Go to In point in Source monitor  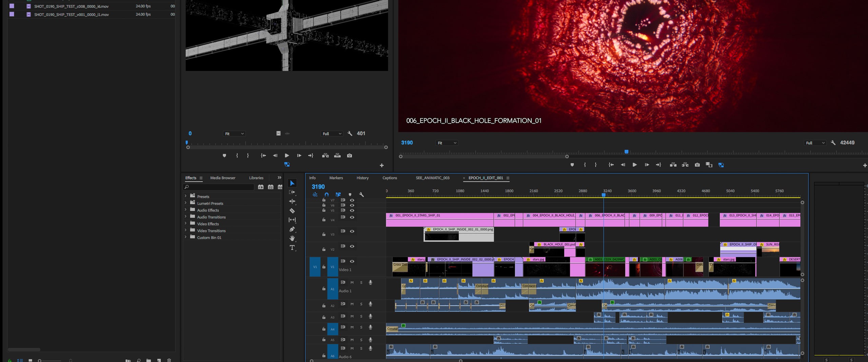tap(263, 155)
